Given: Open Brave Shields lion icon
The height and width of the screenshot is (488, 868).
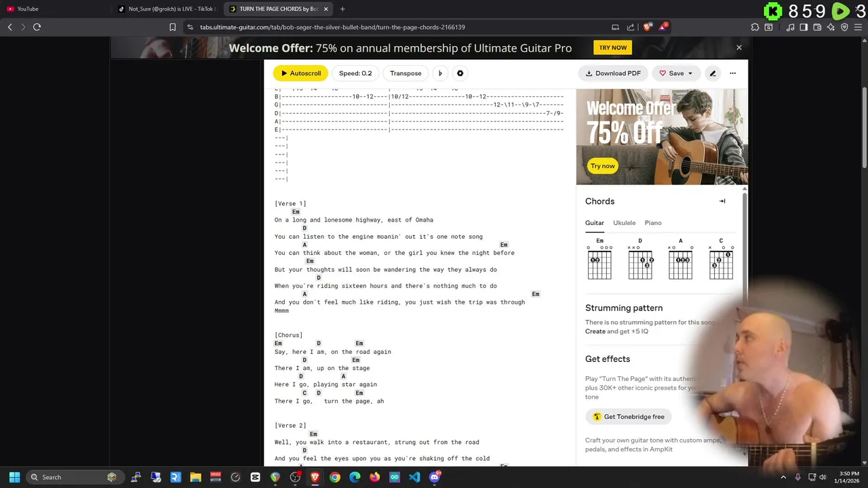Looking at the screenshot, I should [648, 27].
